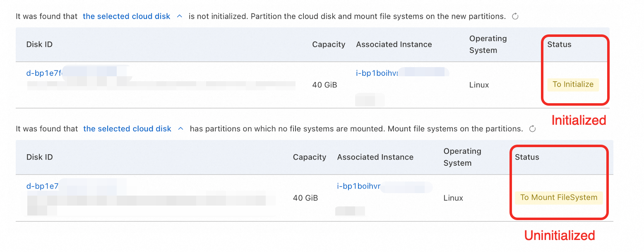Viewport: 644px width, 252px height.
Task: Open selected cloud disk link in mount file systems message
Action: 127,129
